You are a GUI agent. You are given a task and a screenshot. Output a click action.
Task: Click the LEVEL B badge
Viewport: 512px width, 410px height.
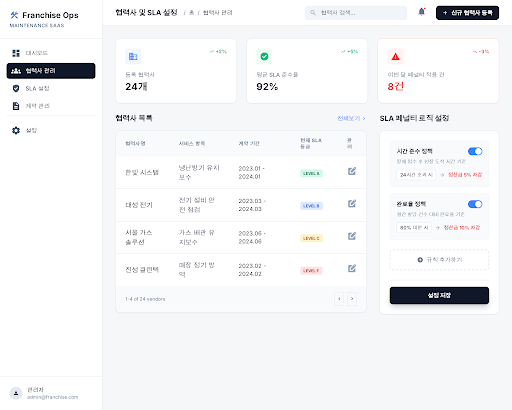coord(311,206)
